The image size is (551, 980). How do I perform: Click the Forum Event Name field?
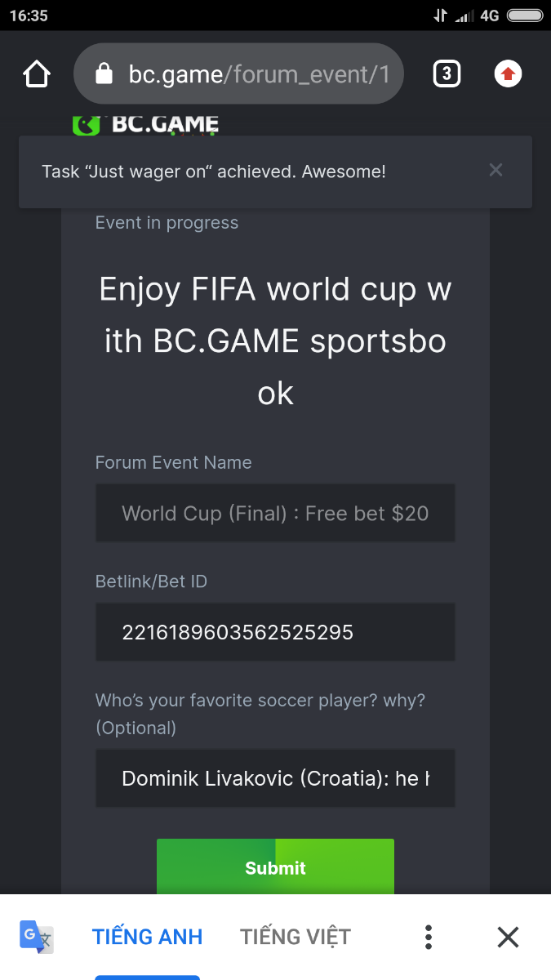point(275,513)
